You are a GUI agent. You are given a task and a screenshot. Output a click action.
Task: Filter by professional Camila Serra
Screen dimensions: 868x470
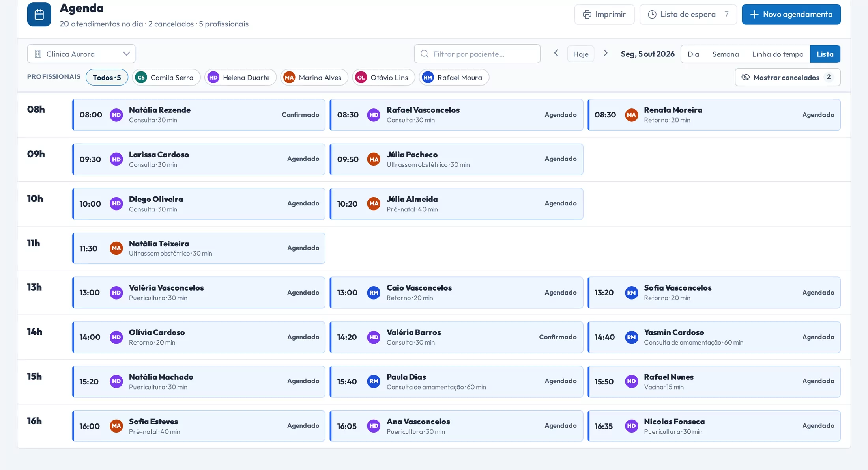(166, 77)
